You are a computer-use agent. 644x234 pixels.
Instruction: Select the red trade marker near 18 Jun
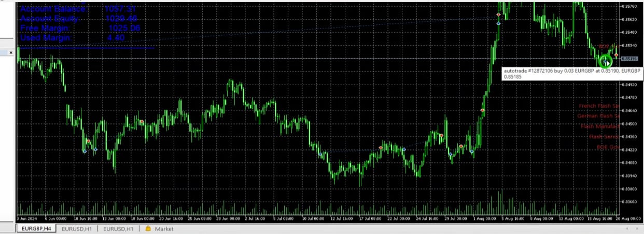click(x=141, y=122)
